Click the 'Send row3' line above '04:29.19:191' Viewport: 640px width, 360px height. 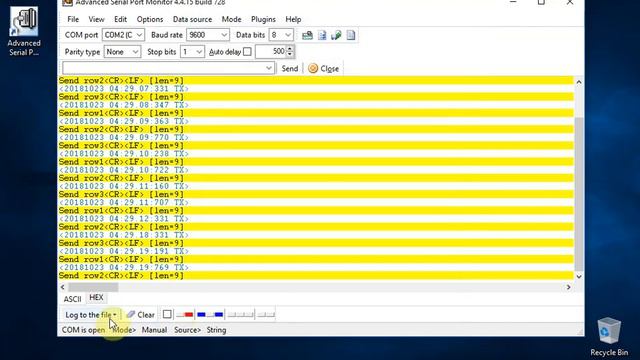(x=316, y=243)
